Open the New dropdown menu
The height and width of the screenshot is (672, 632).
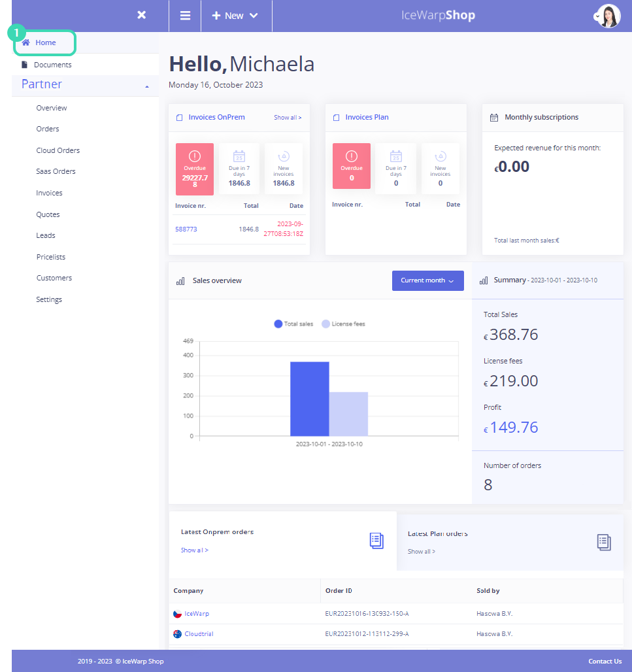tap(235, 16)
